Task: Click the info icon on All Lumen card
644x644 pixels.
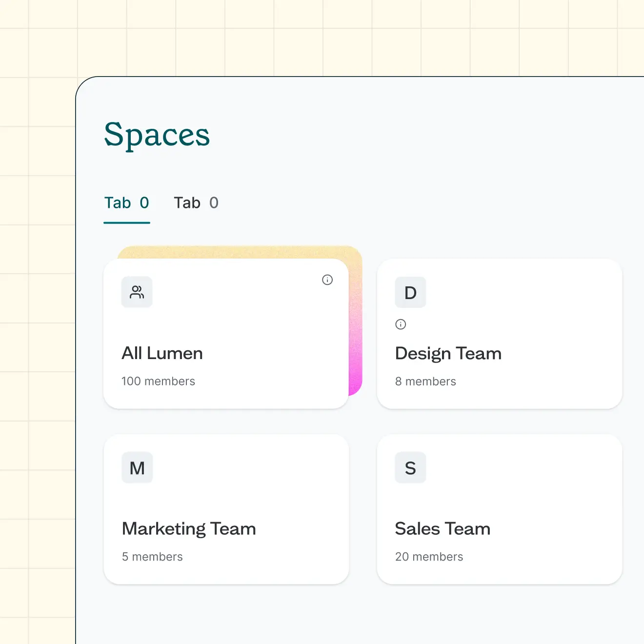Action: [327, 280]
